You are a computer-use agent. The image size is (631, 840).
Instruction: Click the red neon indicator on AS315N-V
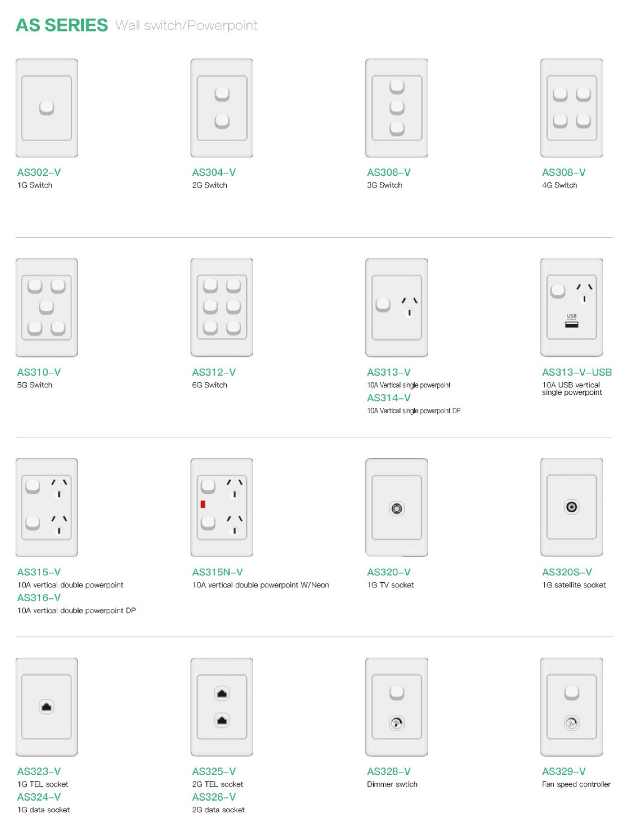coord(203,505)
